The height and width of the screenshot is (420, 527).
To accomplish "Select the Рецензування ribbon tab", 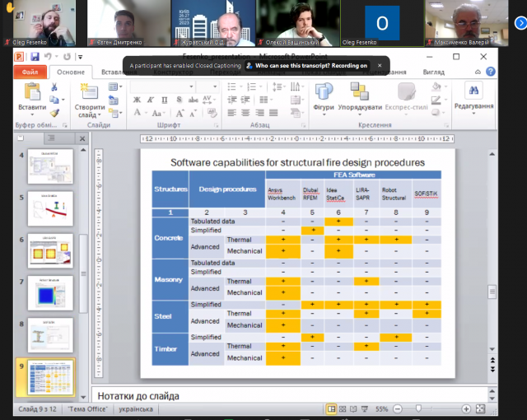I will (x=385, y=72).
